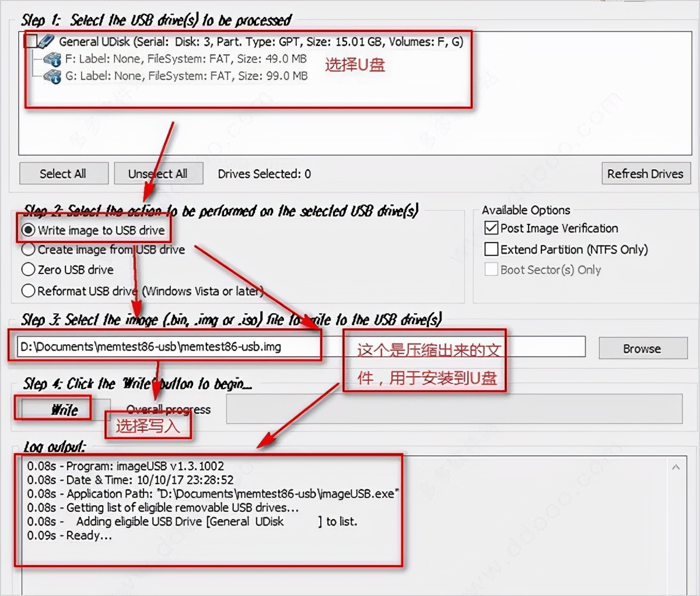Image resolution: width=700 pixels, height=596 pixels.
Task: Click the USB drive icon beside General UDisk
Action: [x=47, y=41]
